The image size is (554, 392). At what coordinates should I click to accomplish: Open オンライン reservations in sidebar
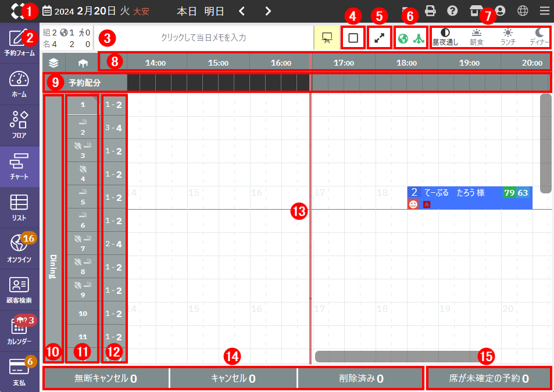[x=19, y=248]
